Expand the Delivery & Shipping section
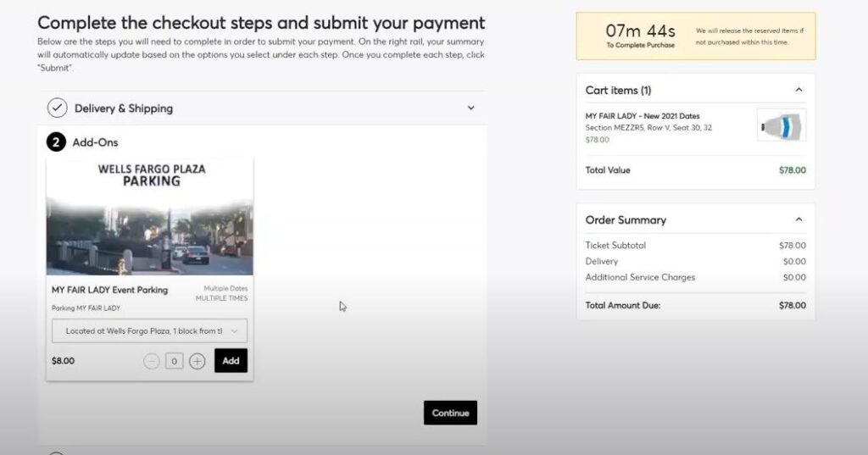The height and width of the screenshot is (455, 868). tap(471, 108)
